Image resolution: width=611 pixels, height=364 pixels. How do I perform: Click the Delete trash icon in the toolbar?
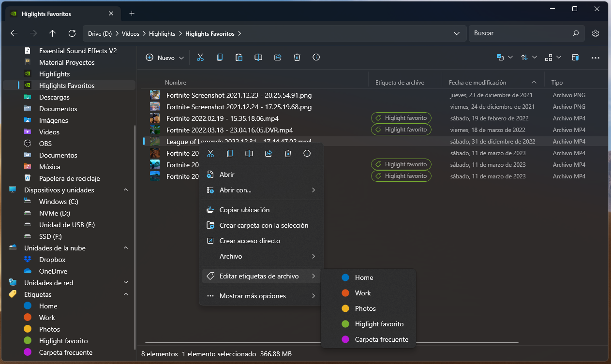click(297, 57)
